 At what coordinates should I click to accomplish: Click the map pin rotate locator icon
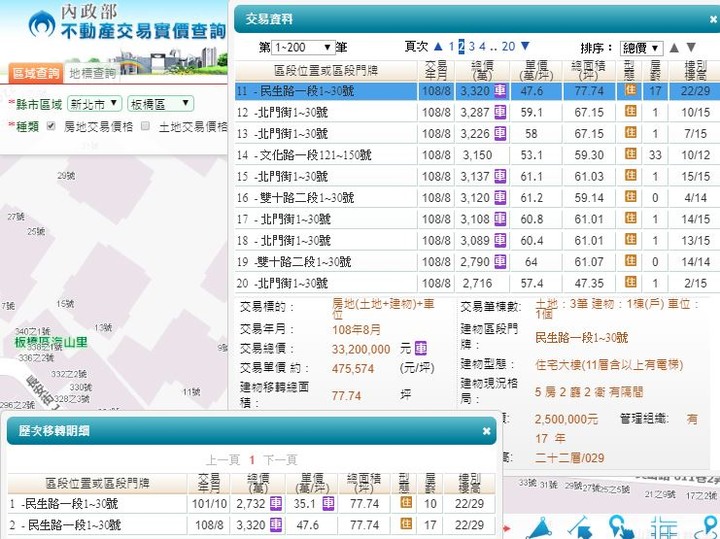pos(708,528)
